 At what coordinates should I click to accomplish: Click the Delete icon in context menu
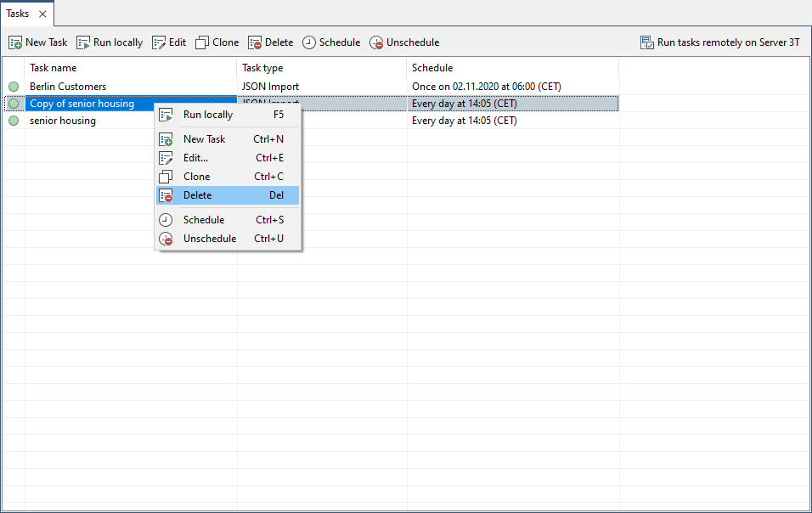point(166,195)
